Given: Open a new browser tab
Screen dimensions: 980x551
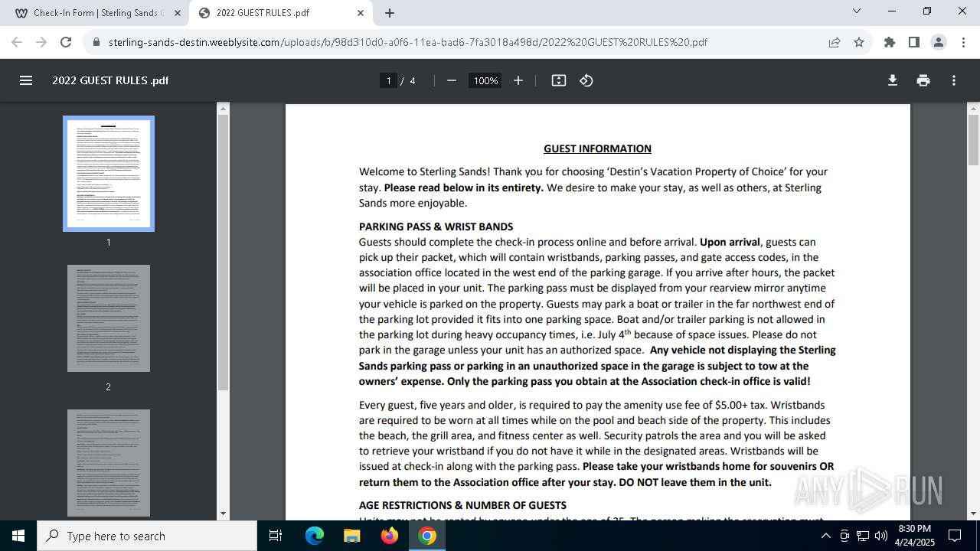Looking at the screenshot, I should click(390, 13).
